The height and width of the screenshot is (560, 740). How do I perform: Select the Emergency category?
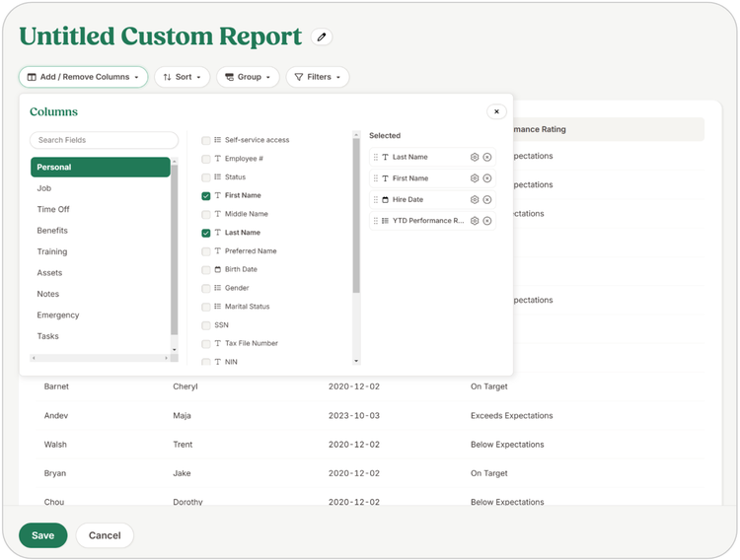[100, 315]
